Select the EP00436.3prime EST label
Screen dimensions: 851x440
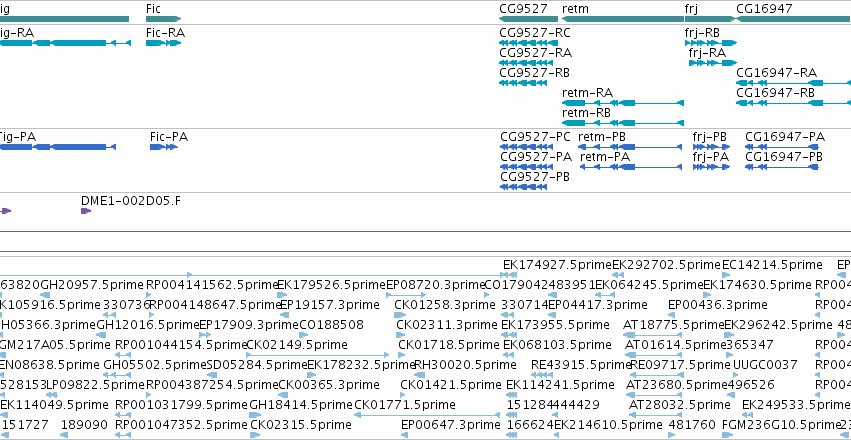click(717, 304)
